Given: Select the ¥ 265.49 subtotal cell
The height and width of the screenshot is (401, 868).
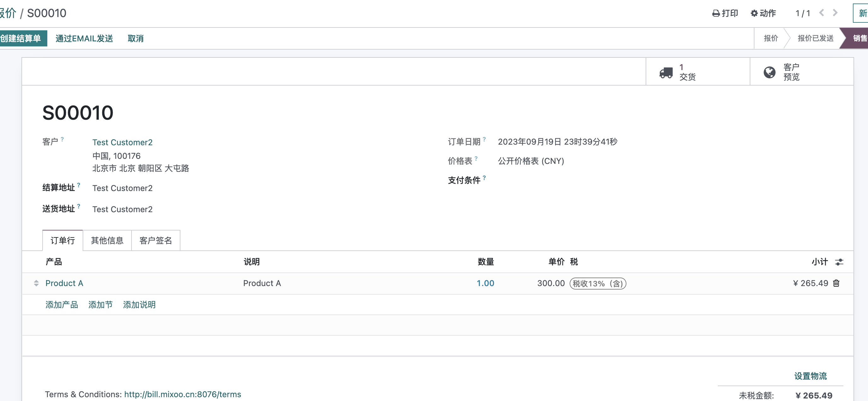Looking at the screenshot, I should [810, 283].
